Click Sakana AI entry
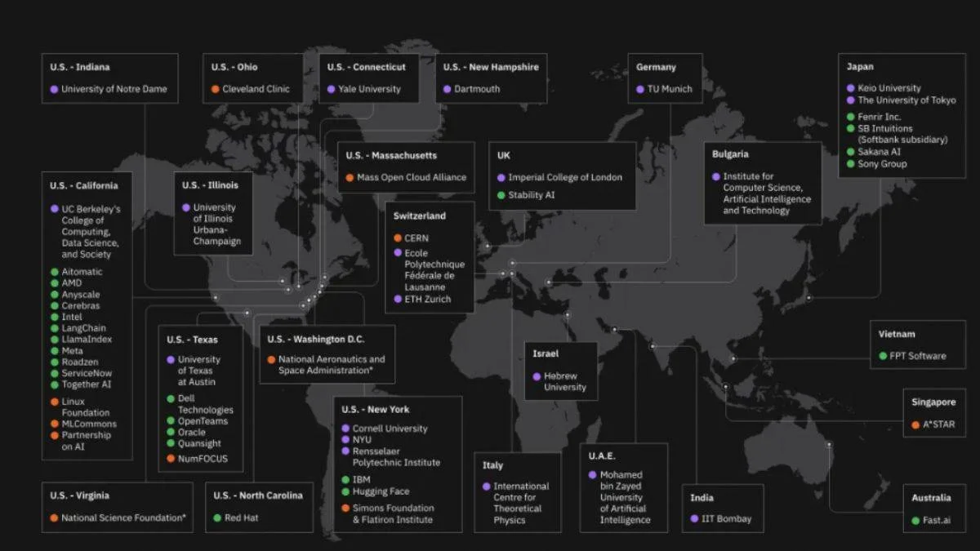Viewport: 980px width, 551px height. pos(874,152)
